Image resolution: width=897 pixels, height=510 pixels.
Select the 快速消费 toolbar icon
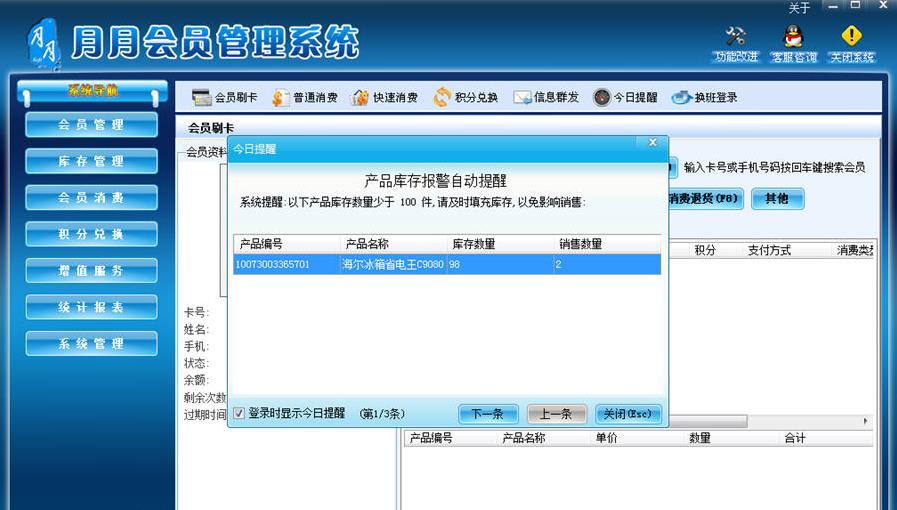coord(384,98)
